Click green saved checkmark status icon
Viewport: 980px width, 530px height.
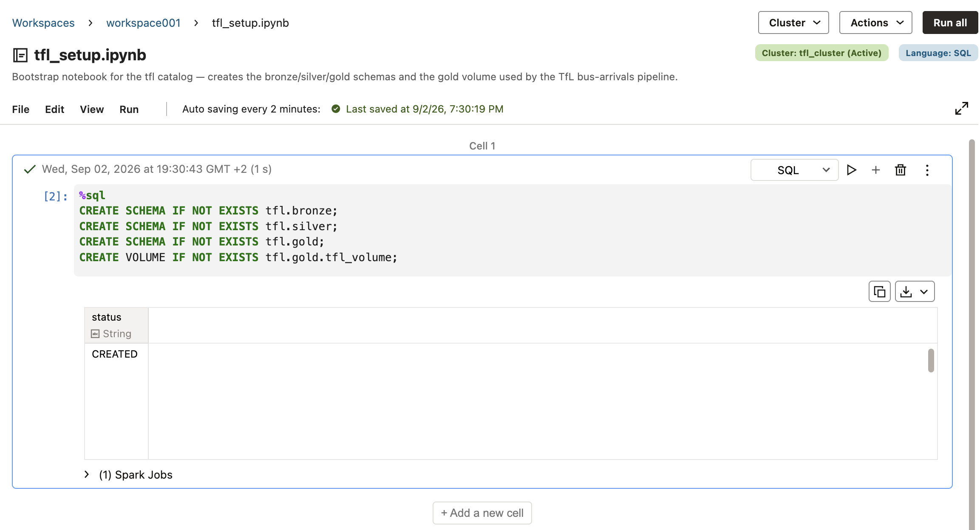pos(336,109)
